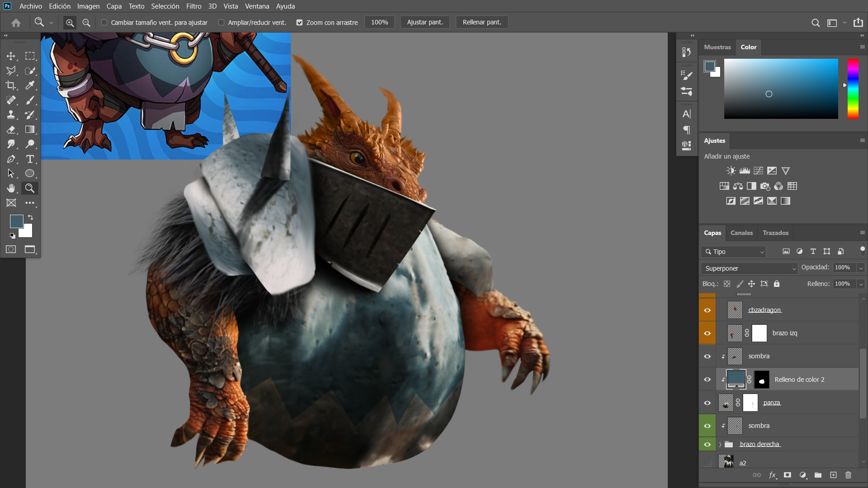Add a Levels adjustment

pyautogui.click(x=745, y=171)
